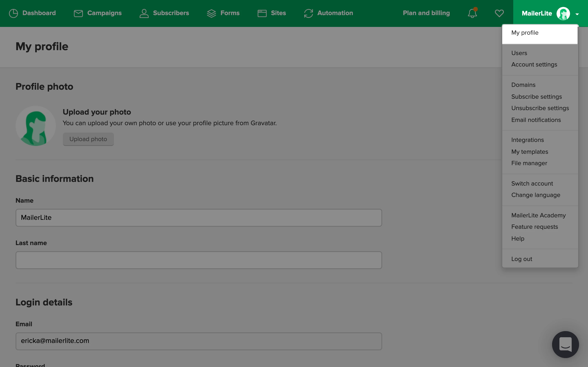Open File manager from the menu
Screen dimensions: 588x367
tap(529, 163)
